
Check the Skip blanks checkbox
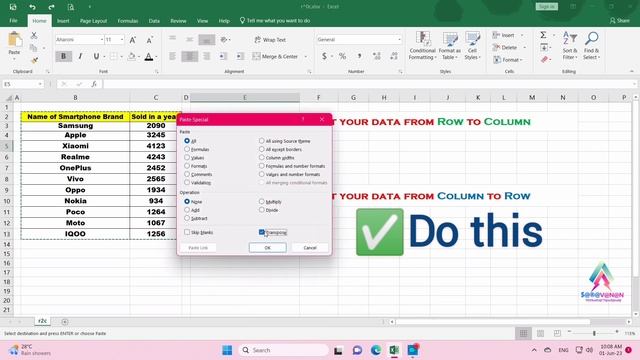click(x=187, y=232)
